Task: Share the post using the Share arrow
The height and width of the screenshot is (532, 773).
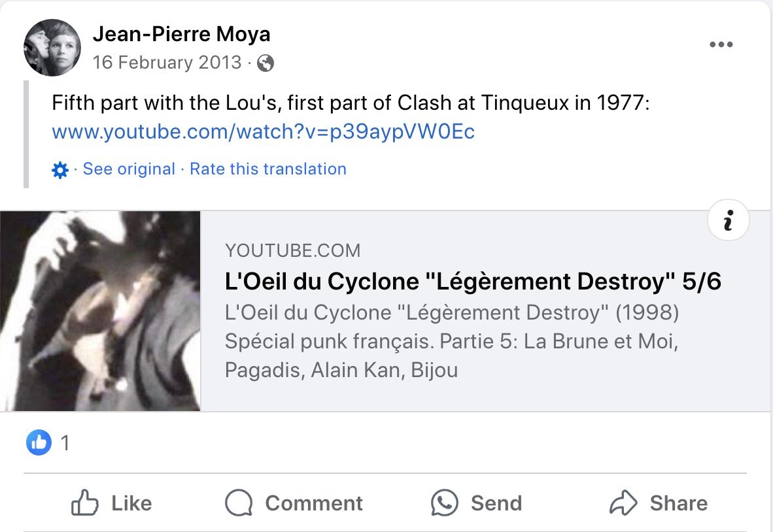Action: pyautogui.click(x=659, y=503)
